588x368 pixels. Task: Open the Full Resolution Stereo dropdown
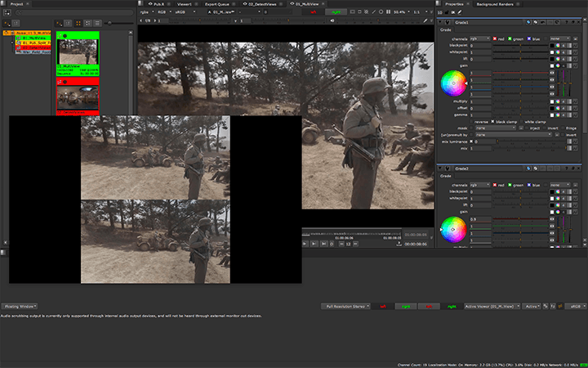click(x=345, y=307)
